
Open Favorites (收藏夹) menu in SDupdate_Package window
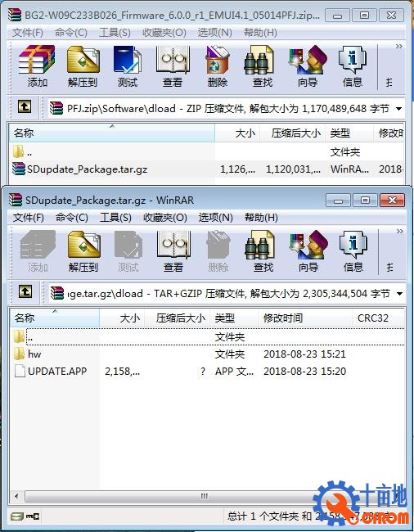[x=164, y=218]
